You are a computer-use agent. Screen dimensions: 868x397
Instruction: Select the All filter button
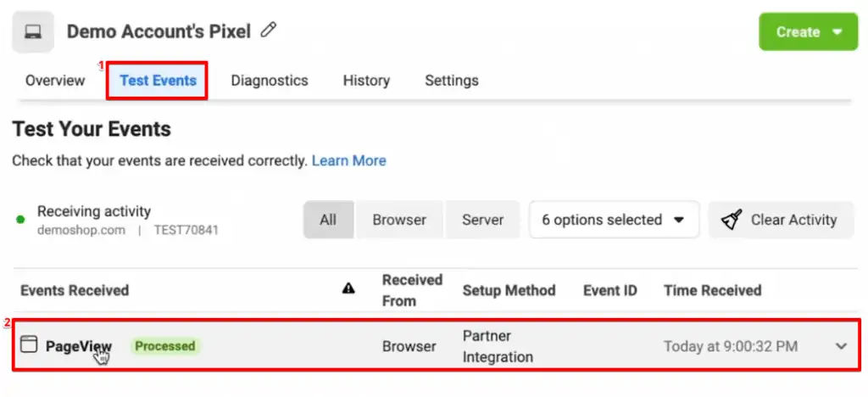coord(328,220)
